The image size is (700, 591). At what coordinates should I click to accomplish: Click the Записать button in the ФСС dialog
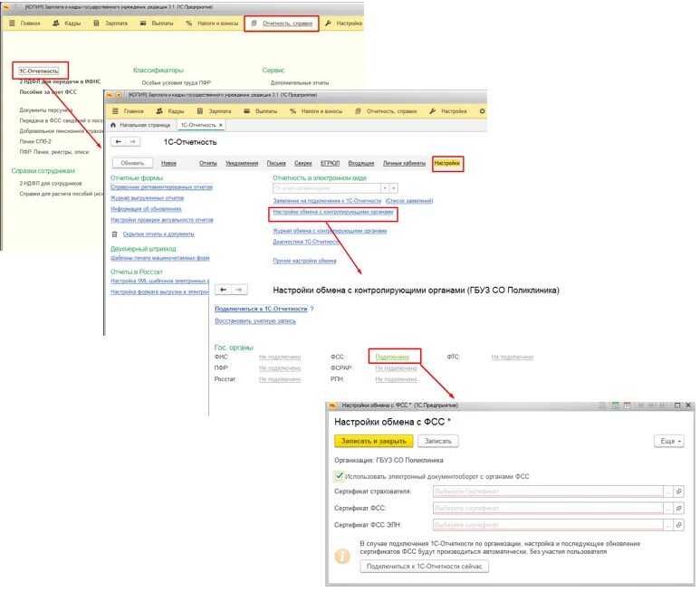(438, 441)
